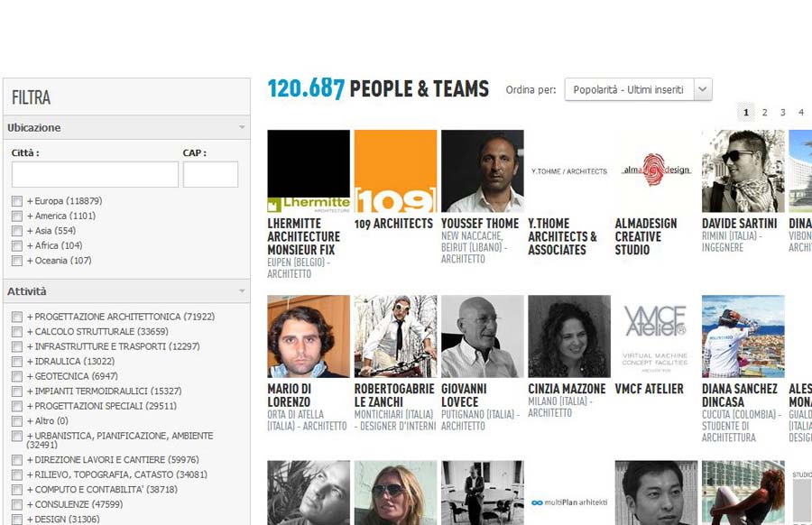Focus the Città text field
This screenshot has width=812, height=525.
(x=95, y=174)
